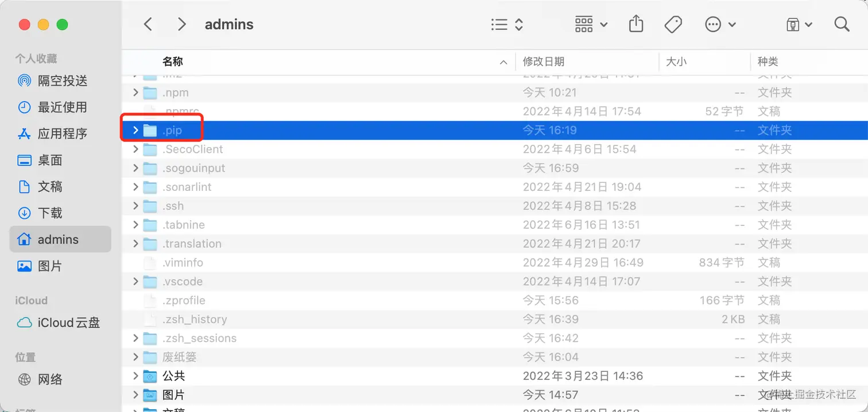Viewport: 868px width, 412px height.
Task: Expand the .npm folder
Action: pyautogui.click(x=135, y=93)
